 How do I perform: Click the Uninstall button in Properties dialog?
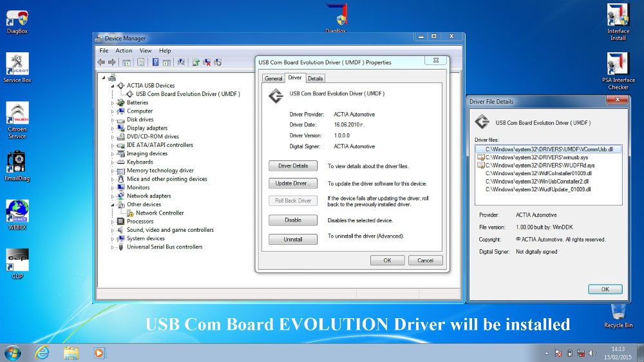[293, 239]
